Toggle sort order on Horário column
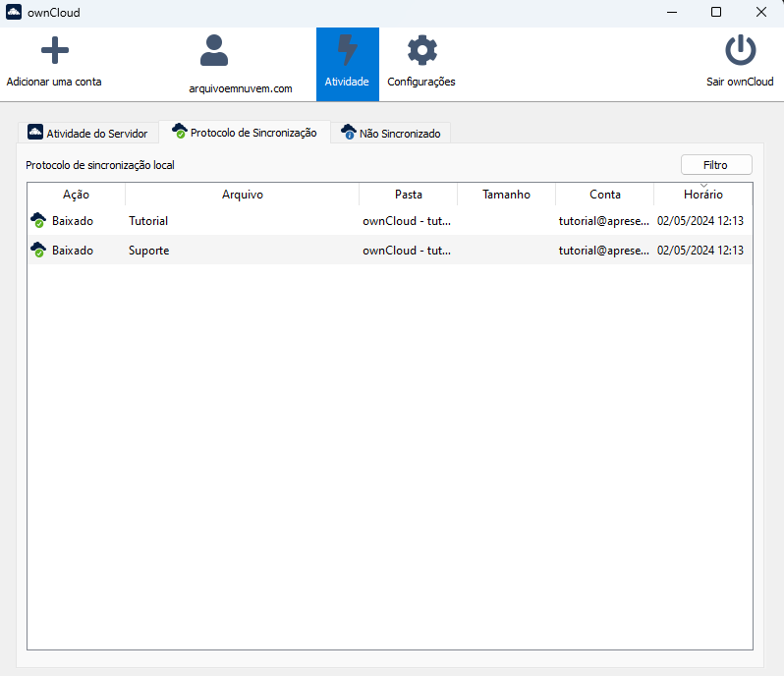The image size is (784, 676). [703, 195]
